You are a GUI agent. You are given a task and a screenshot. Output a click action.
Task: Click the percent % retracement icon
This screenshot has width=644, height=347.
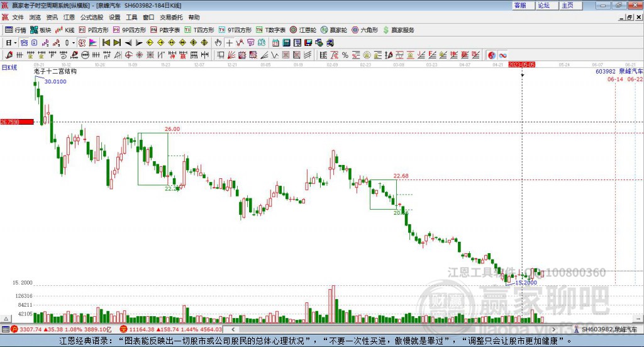[345, 55]
